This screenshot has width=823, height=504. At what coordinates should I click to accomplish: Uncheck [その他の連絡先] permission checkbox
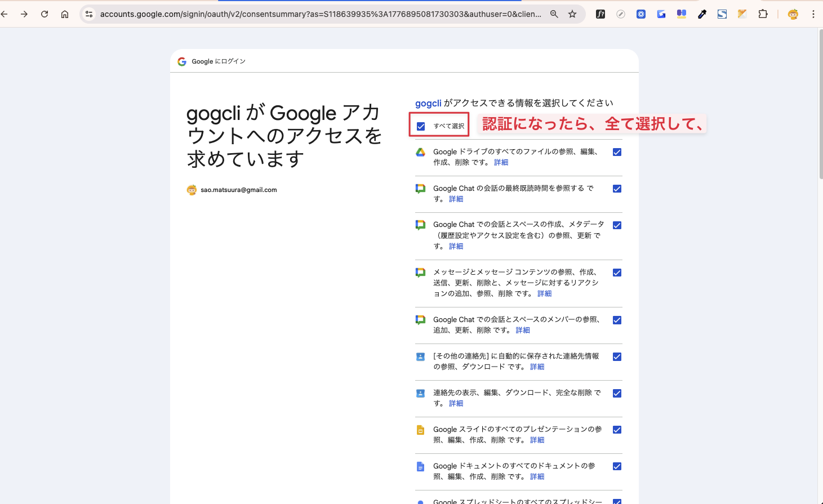click(617, 356)
